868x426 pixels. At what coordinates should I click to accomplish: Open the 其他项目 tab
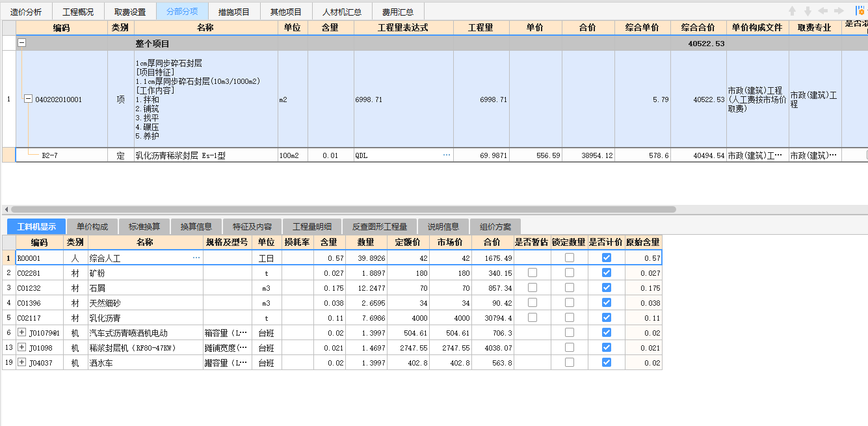286,12
